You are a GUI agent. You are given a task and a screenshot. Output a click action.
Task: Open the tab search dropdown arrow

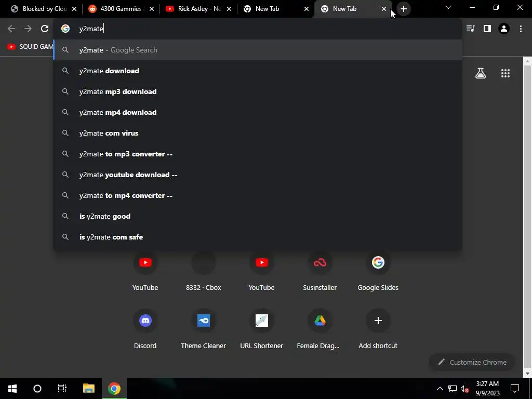(x=448, y=7)
